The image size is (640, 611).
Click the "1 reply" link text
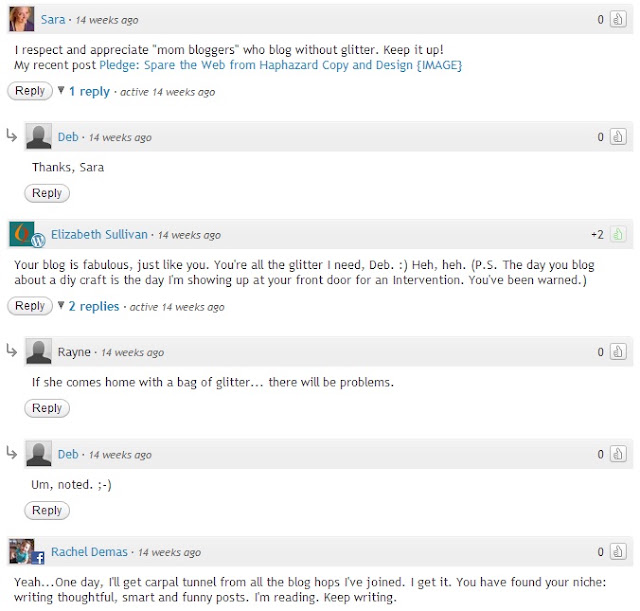coord(89,91)
